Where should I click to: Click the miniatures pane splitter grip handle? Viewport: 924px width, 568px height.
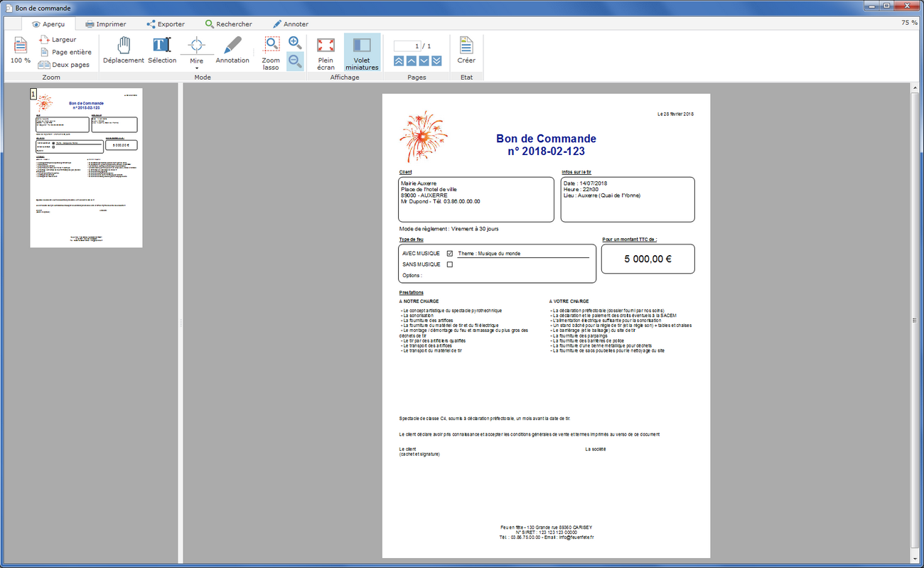[181, 323]
